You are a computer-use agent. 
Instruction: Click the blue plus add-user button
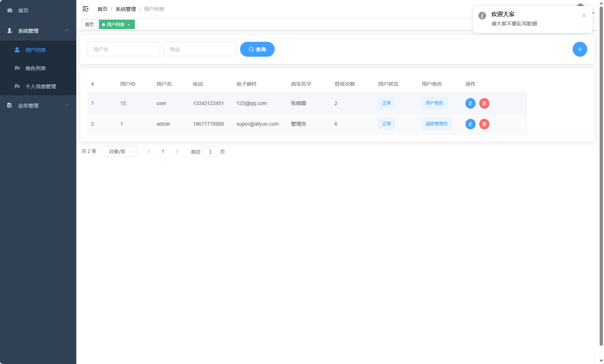pyautogui.click(x=580, y=49)
